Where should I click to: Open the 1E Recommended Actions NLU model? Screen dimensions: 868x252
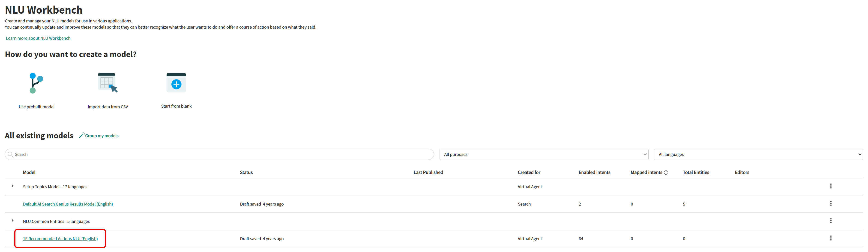tap(60, 239)
